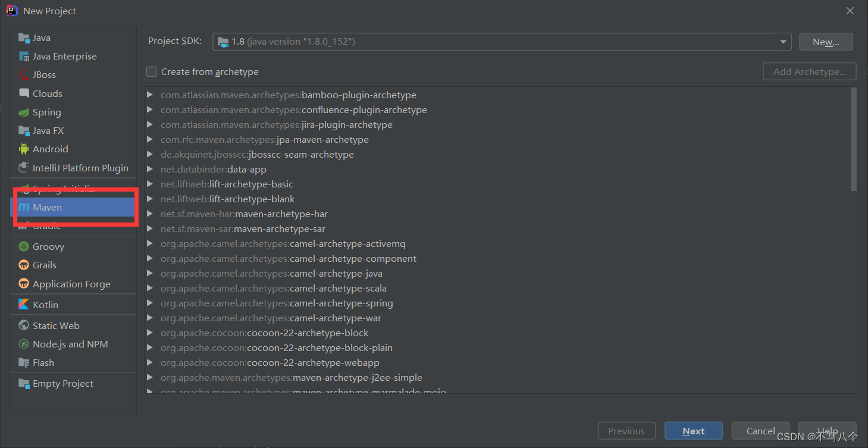Expand lift-archetype-basic node
Viewport: 868px width, 448px height.
coord(150,184)
